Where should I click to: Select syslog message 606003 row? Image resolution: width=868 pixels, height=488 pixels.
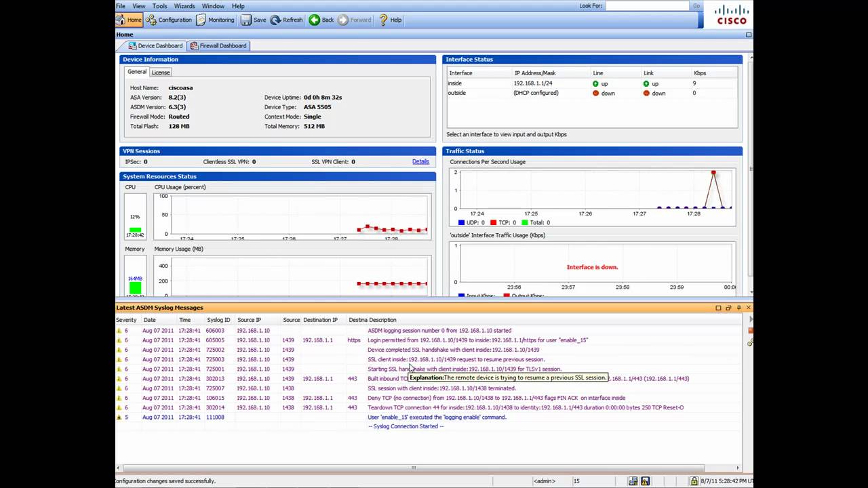point(429,331)
